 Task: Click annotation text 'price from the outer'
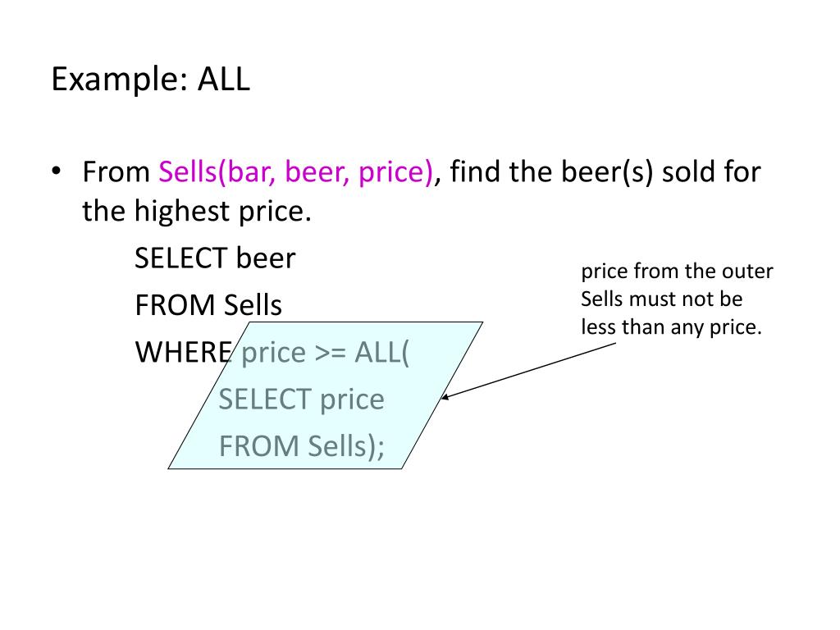pyautogui.click(x=677, y=272)
